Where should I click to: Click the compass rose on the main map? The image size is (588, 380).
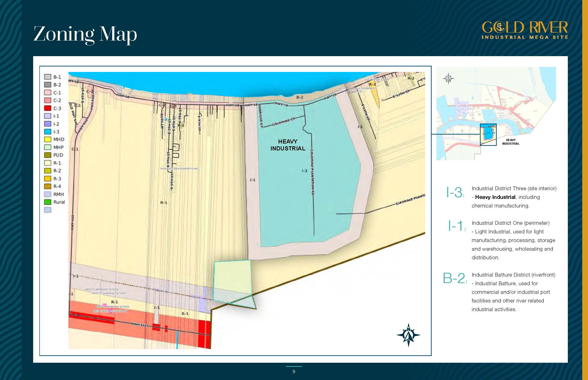coord(408,335)
